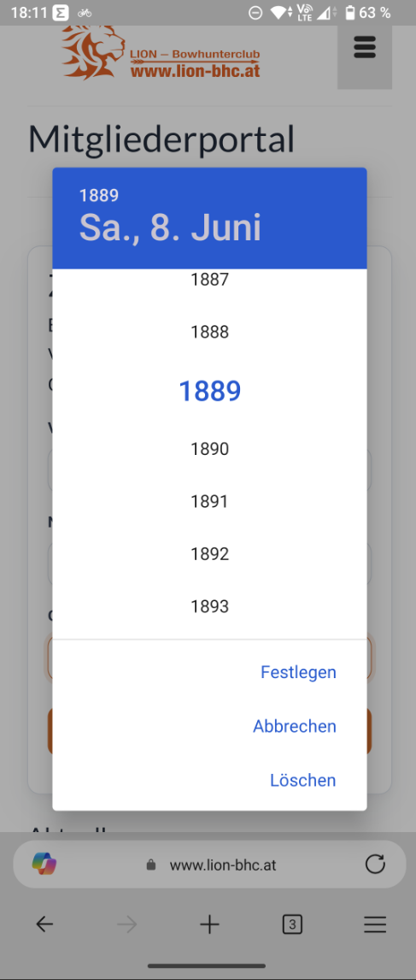Confirm the date with Festlegen

click(x=299, y=672)
